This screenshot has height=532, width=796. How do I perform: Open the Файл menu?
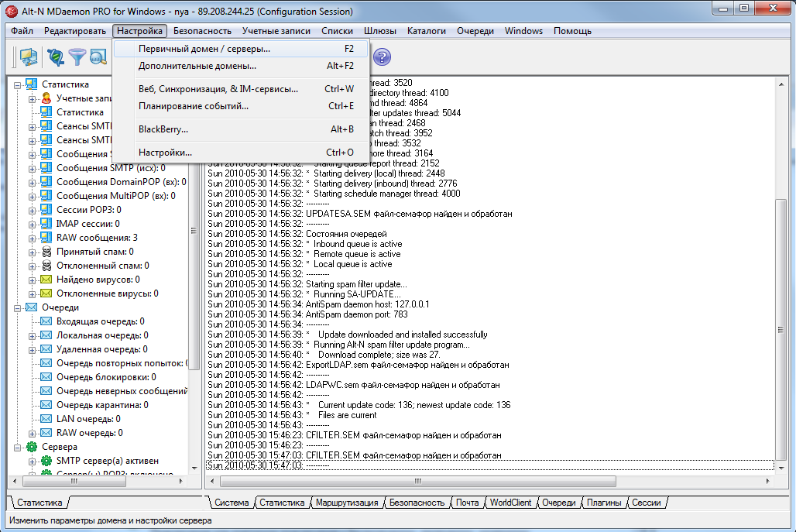(x=22, y=31)
